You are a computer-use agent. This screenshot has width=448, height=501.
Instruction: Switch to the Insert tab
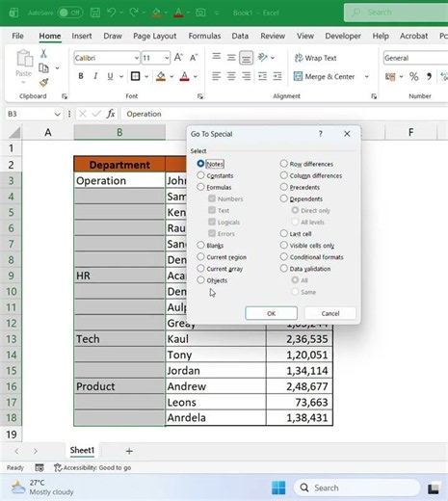pos(82,36)
